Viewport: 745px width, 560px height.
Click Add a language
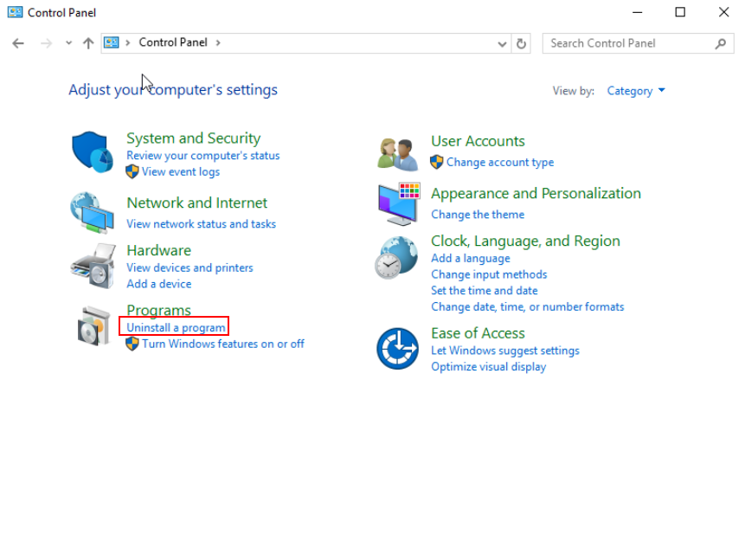pos(471,258)
